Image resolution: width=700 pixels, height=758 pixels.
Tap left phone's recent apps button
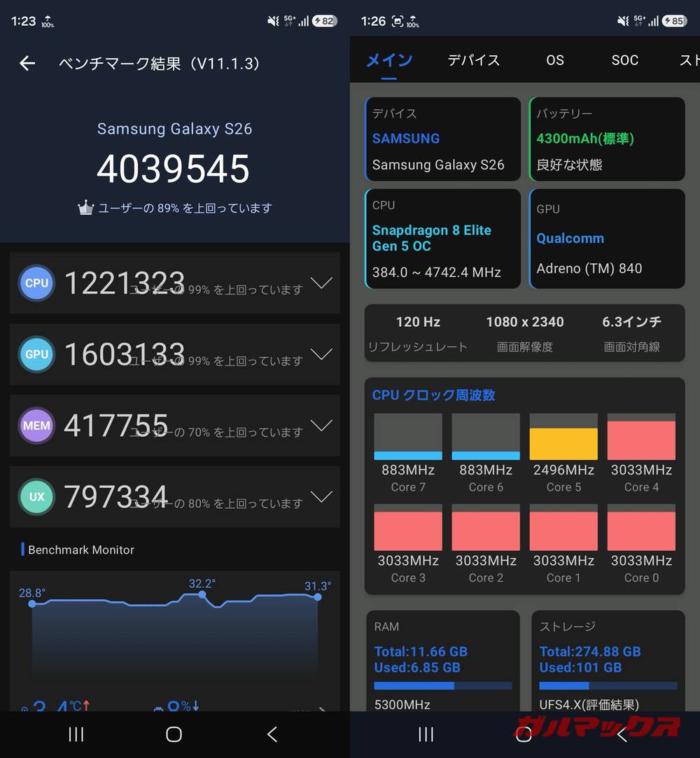click(76, 734)
